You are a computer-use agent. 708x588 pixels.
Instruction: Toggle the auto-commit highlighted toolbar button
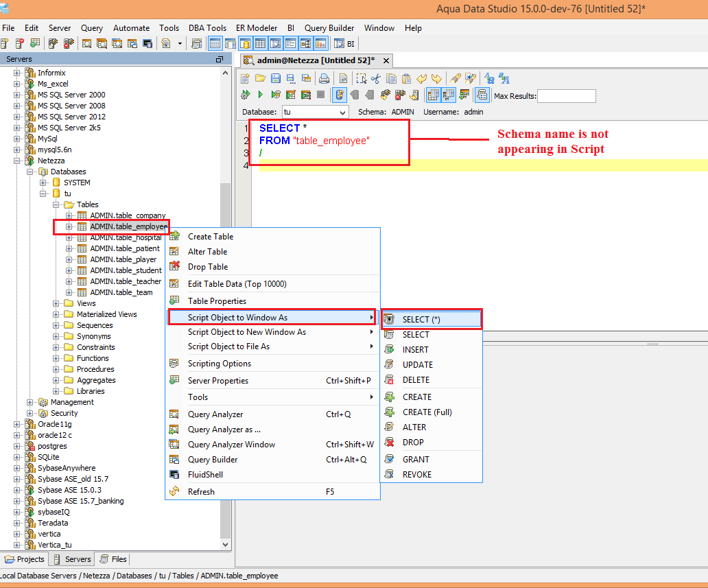(x=340, y=95)
